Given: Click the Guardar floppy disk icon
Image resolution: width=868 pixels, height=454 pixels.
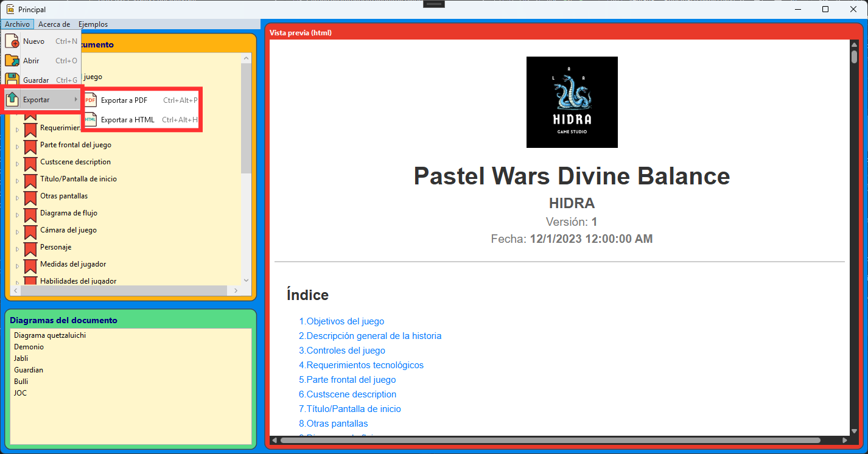Looking at the screenshot, I should (x=12, y=80).
